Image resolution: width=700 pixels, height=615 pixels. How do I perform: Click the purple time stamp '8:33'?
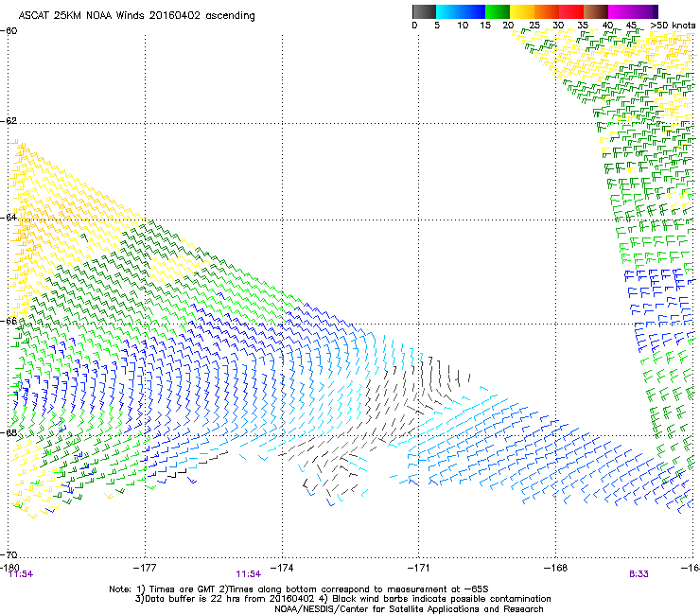pos(639,574)
